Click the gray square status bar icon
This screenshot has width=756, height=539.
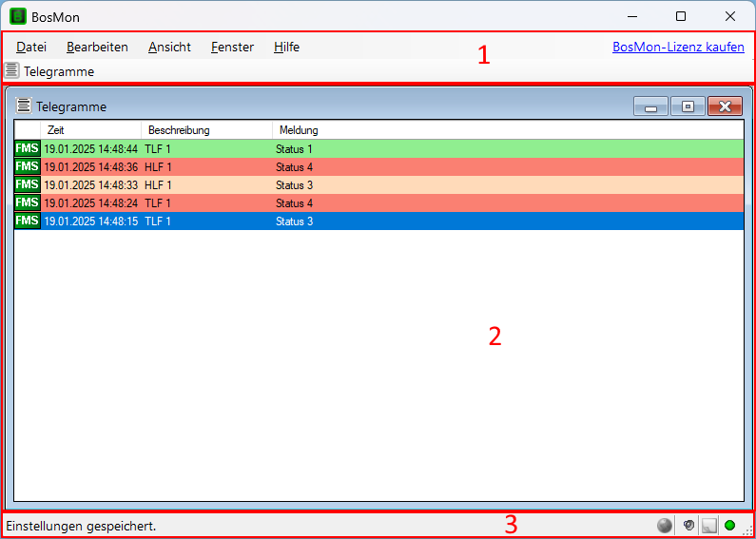pyautogui.click(x=709, y=526)
